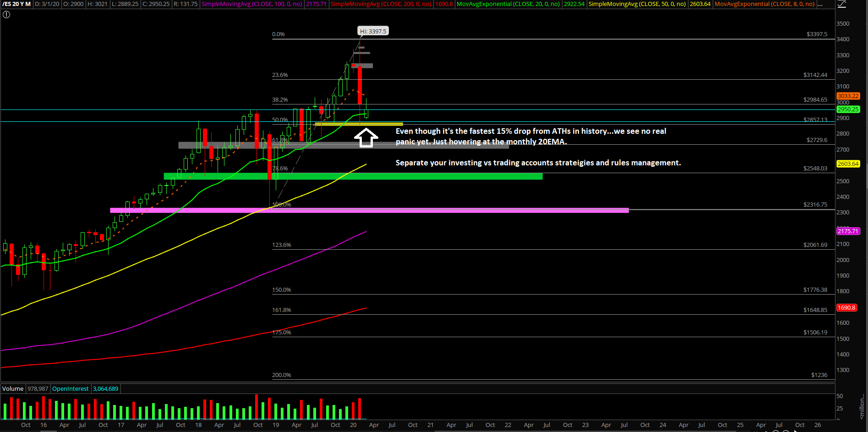Image resolution: width=868 pixels, height=432 pixels.
Task: Click the $1776.38 Fibonacci price label
Action: pyautogui.click(x=815, y=290)
